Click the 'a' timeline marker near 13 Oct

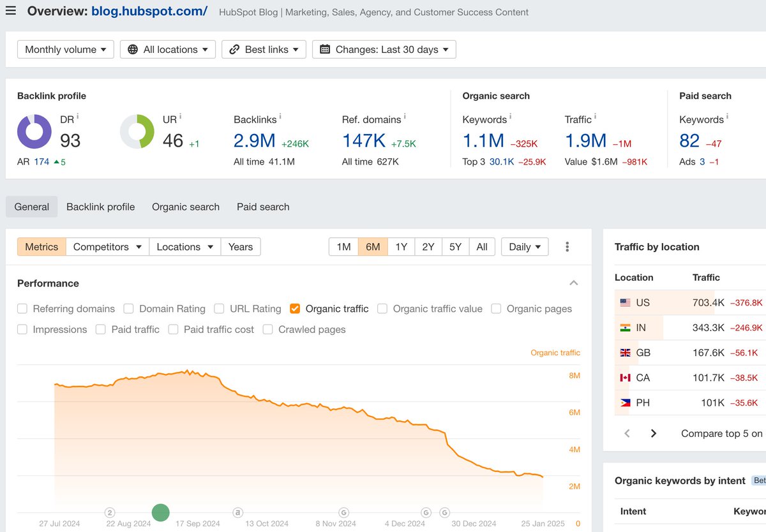(x=237, y=512)
